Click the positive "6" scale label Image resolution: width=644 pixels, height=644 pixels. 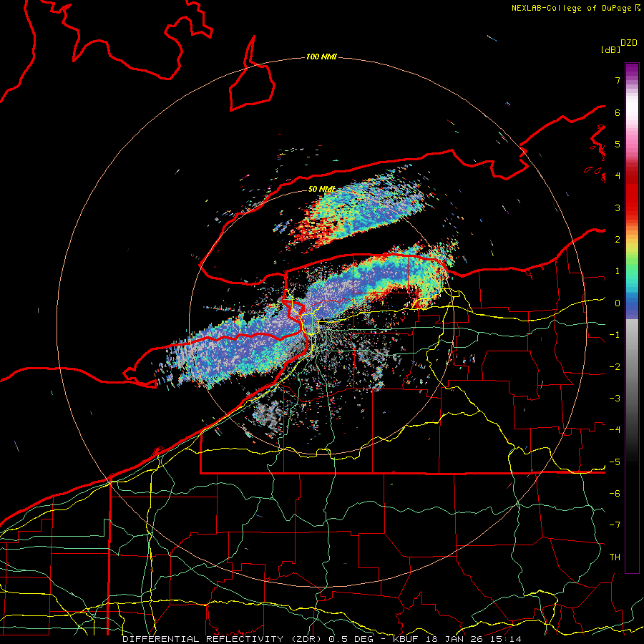(618, 112)
